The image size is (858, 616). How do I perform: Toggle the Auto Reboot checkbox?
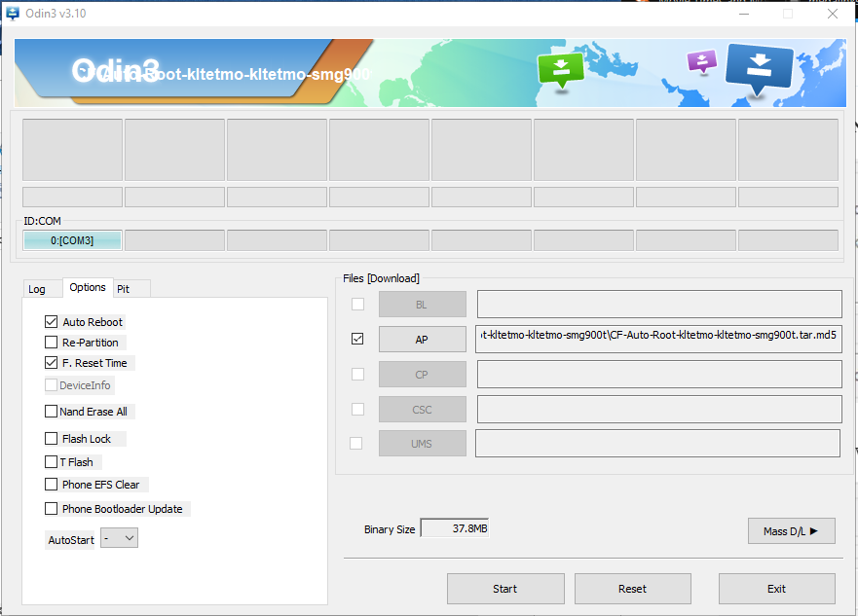point(51,322)
